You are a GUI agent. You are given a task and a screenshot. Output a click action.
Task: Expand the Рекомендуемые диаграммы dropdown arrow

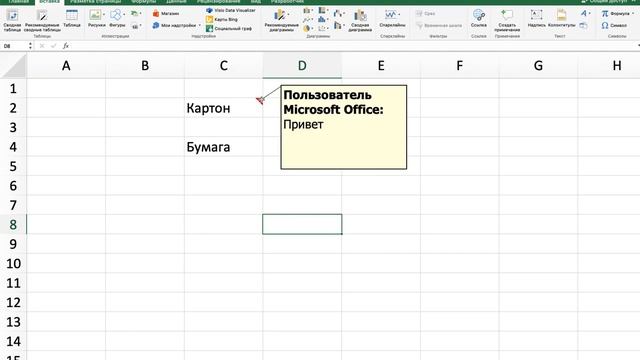(x=289, y=15)
